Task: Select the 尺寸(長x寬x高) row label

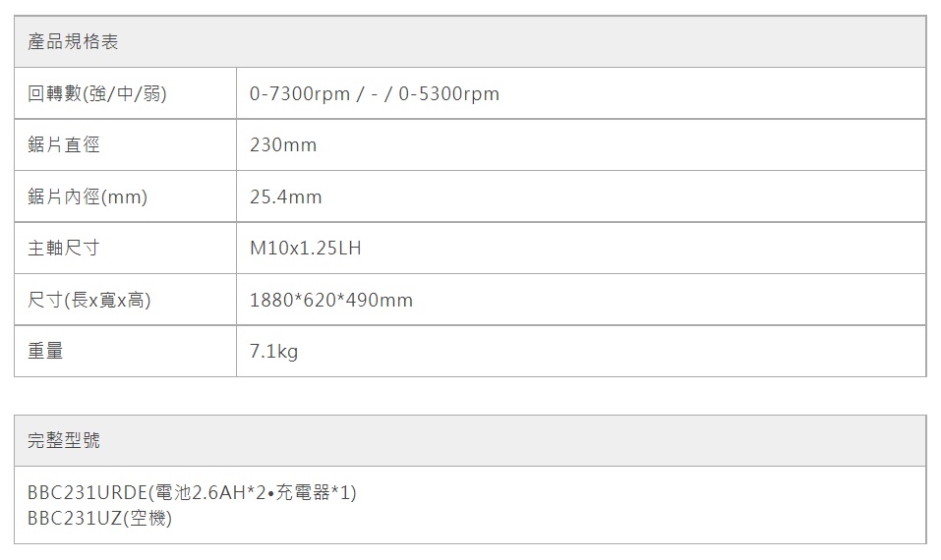Action: pyautogui.click(x=89, y=300)
